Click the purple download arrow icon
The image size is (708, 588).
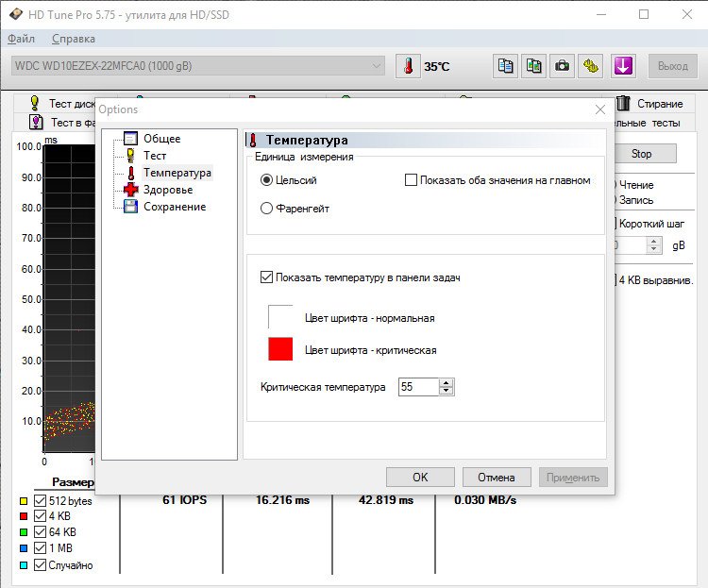(x=623, y=66)
